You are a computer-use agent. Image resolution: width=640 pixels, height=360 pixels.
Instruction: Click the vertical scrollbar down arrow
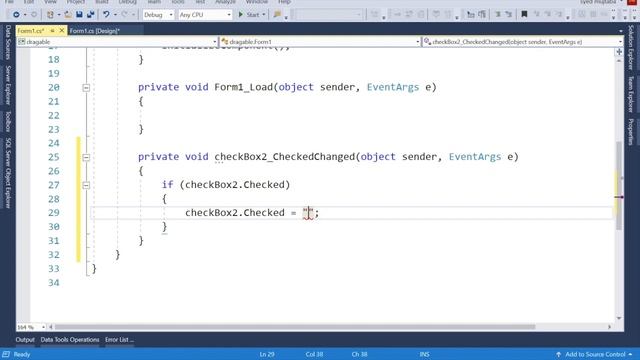coord(619,318)
